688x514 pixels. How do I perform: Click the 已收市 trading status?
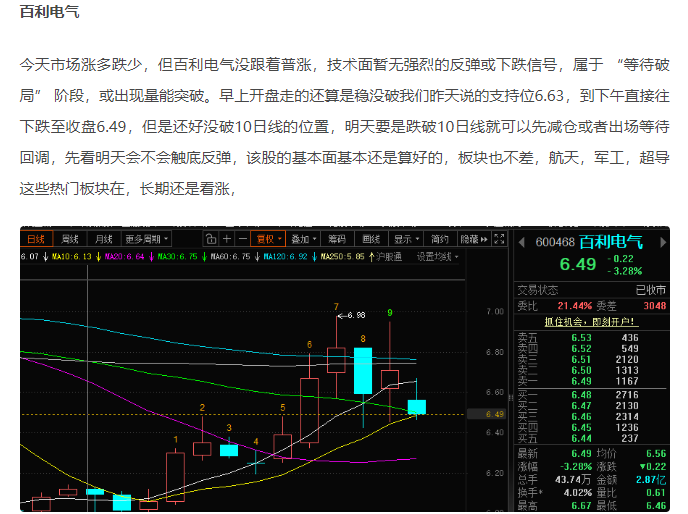tap(651, 290)
